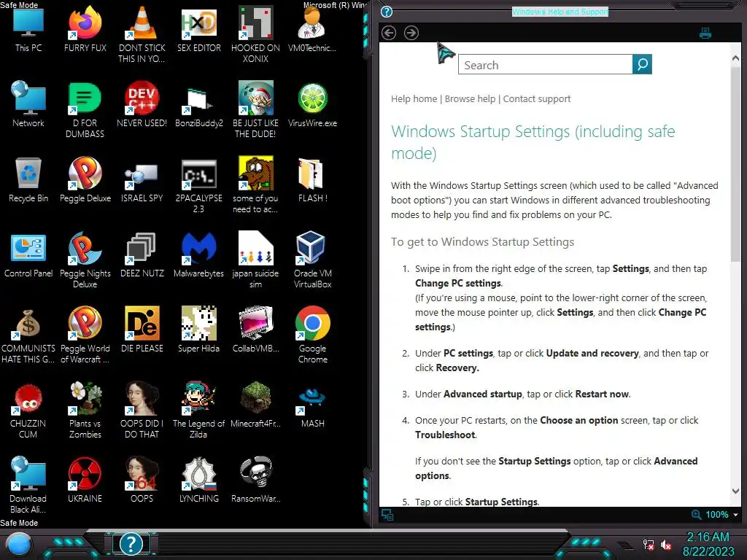Click the Help window scrollbar up arrow

click(735, 58)
